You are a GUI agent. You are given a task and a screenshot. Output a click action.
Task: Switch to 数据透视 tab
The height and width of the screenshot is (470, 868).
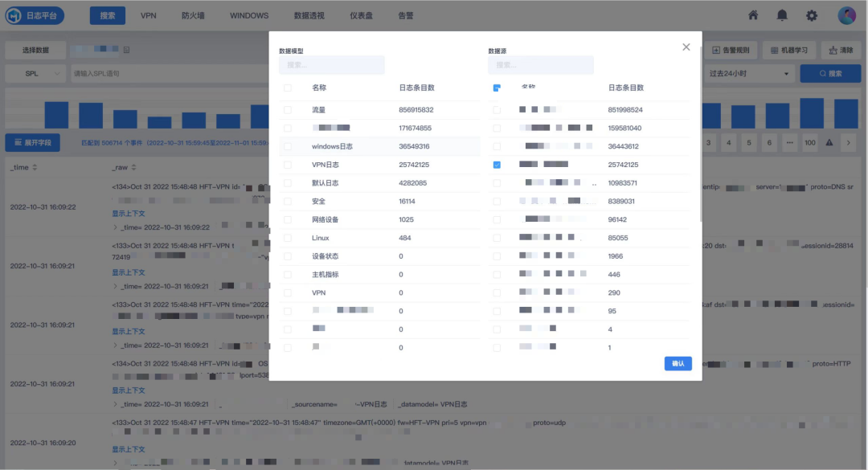click(x=309, y=15)
